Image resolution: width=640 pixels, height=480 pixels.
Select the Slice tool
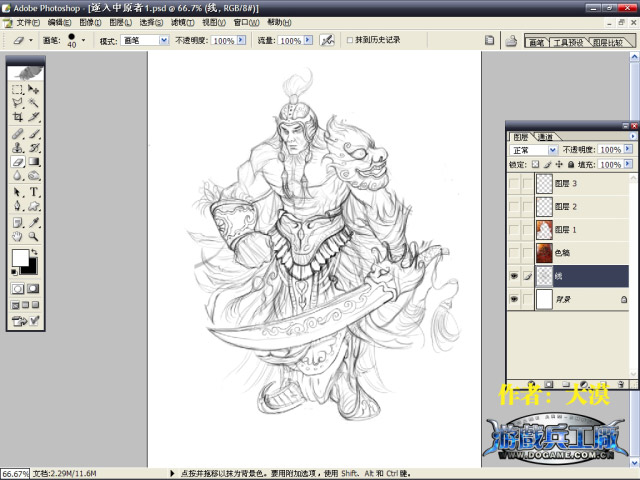point(34,117)
